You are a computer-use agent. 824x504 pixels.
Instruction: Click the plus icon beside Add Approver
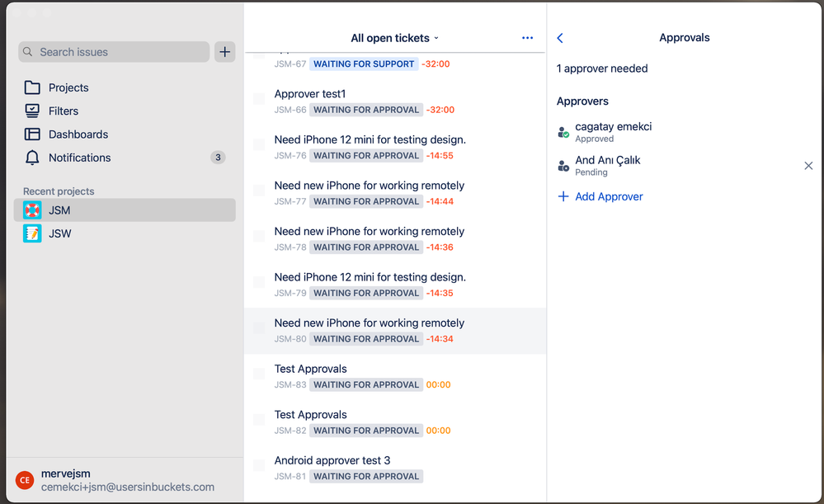click(x=563, y=196)
